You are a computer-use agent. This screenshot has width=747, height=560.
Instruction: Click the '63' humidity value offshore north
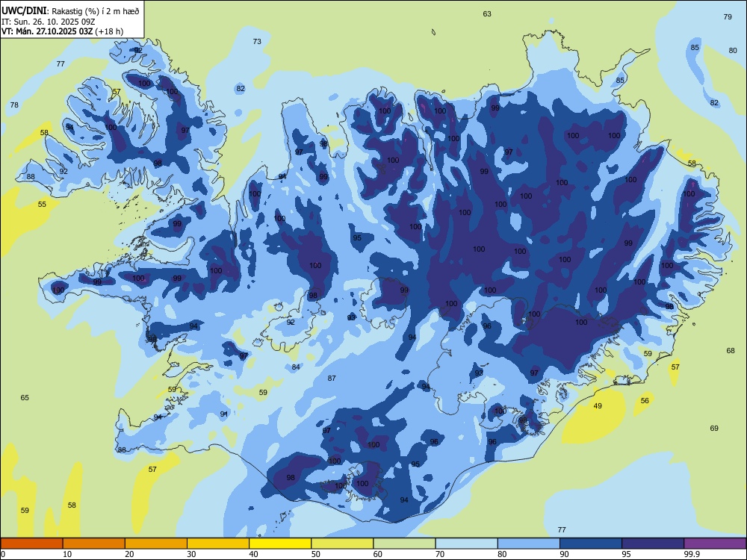pyautogui.click(x=487, y=13)
